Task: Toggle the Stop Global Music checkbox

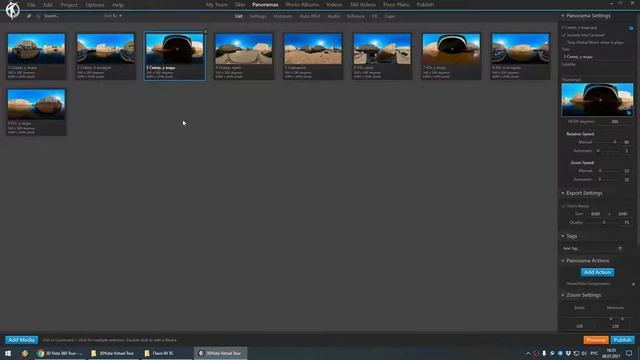Action: tap(564, 42)
